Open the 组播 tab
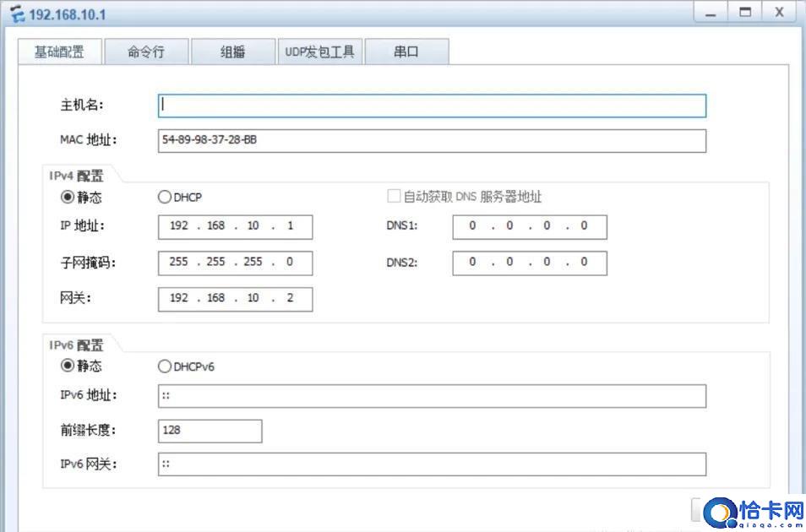The width and height of the screenshot is (806, 532). pos(233,52)
